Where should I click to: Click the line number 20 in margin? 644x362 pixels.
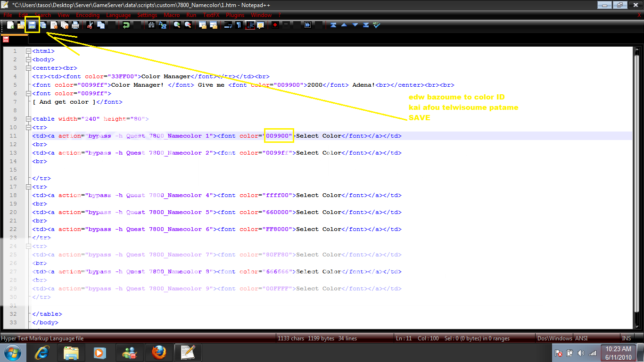pos(14,212)
